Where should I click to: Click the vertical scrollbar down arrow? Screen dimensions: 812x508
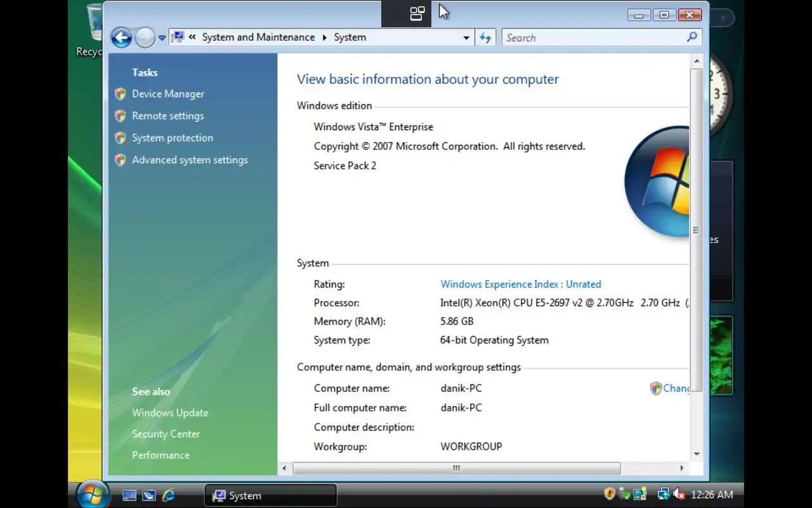(697, 454)
